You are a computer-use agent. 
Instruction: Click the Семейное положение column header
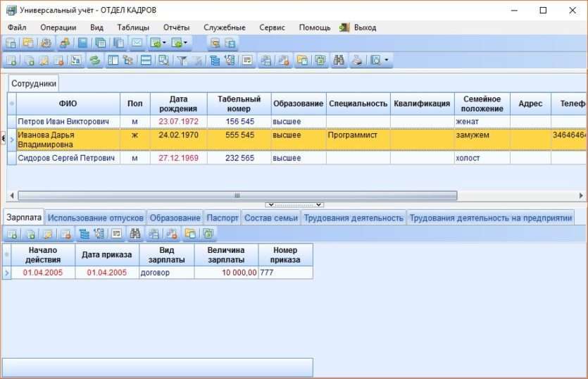pyautogui.click(x=482, y=104)
